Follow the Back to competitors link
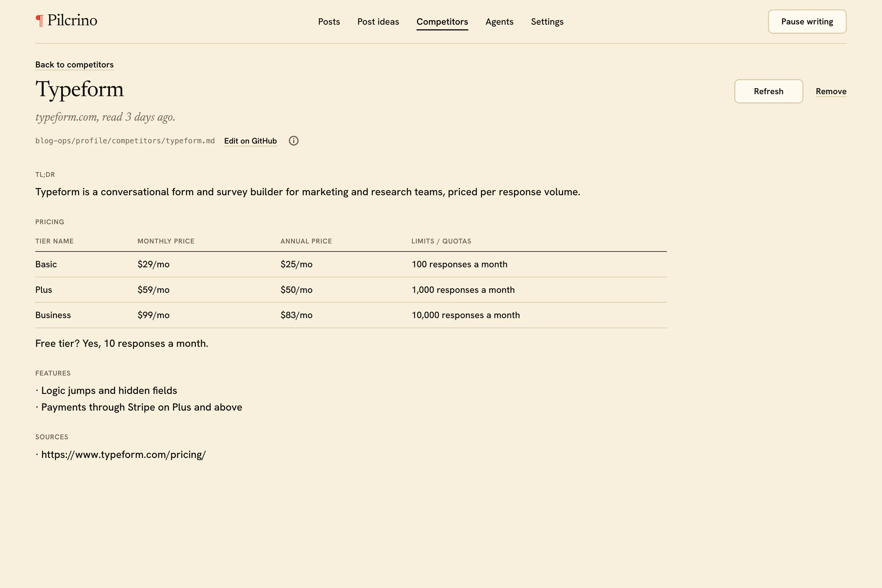This screenshot has width=882, height=588. [x=74, y=65]
